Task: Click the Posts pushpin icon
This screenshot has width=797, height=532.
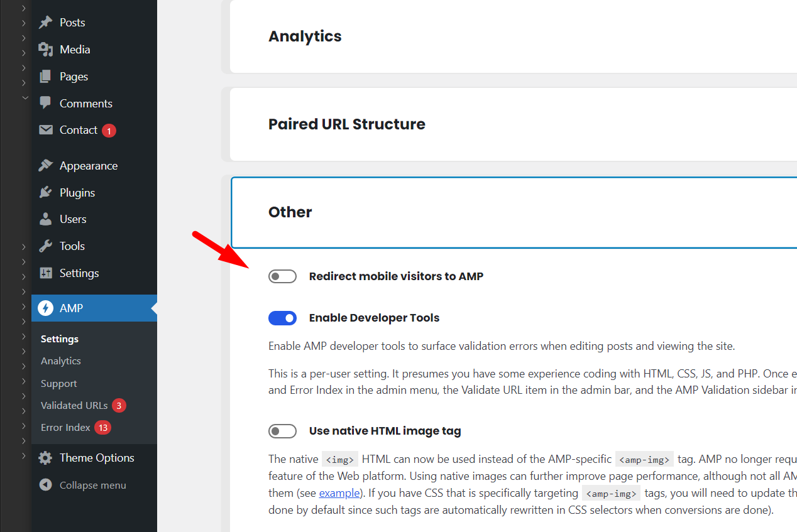Action: point(45,23)
